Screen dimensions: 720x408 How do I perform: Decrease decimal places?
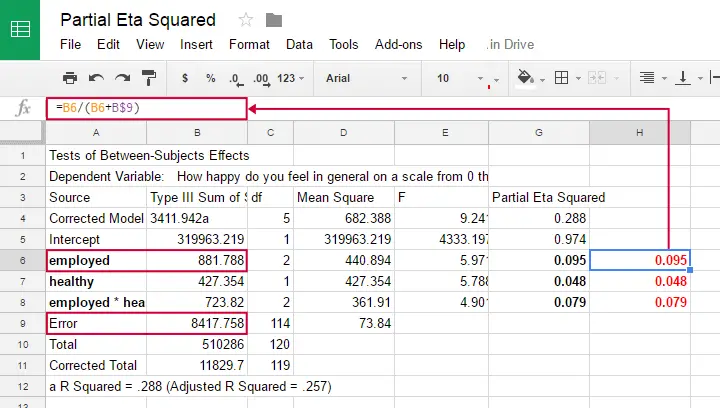click(x=236, y=79)
